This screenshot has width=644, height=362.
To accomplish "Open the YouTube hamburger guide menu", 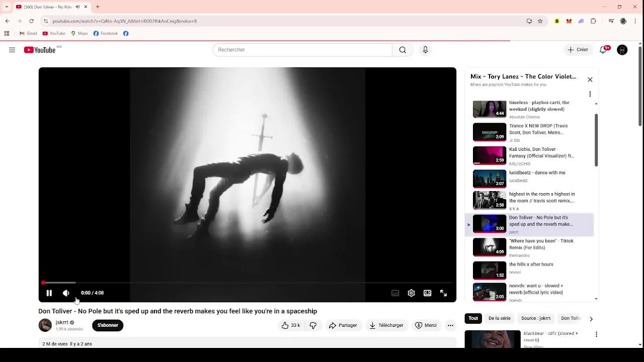I will (x=12, y=50).
